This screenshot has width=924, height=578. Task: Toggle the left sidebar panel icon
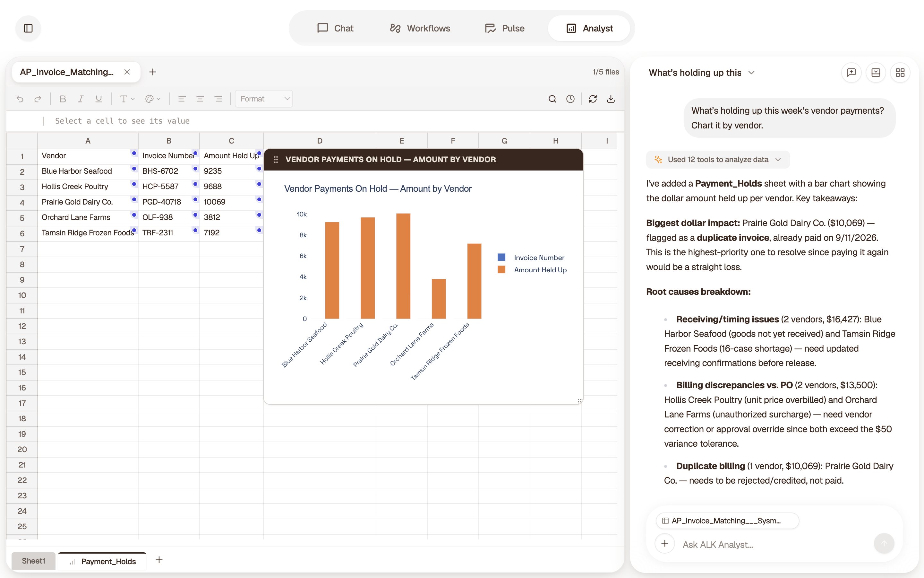coord(28,28)
